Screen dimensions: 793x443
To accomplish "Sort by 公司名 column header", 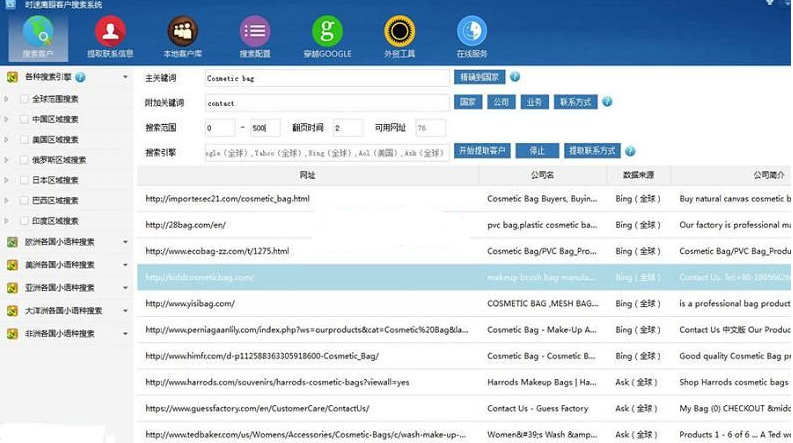I will pos(542,175).
